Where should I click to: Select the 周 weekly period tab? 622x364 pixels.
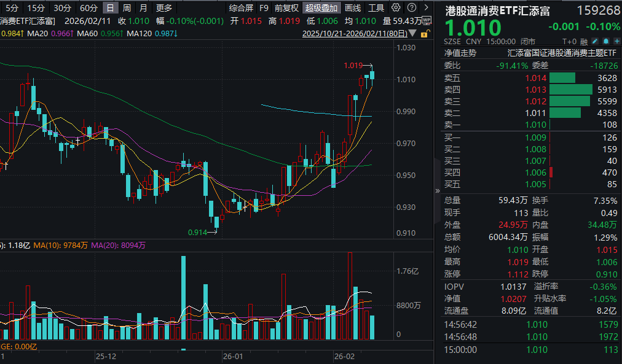tap(127, 8)
